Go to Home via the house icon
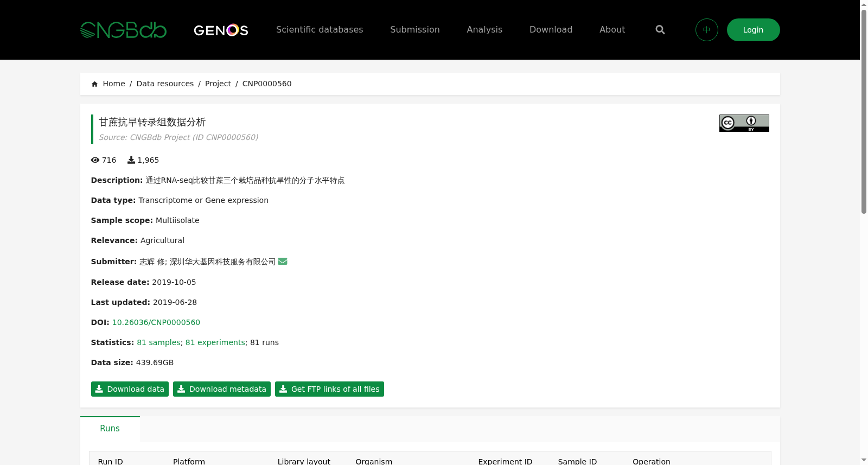Viewport: 868px width, 465px height. pos(95,84)
